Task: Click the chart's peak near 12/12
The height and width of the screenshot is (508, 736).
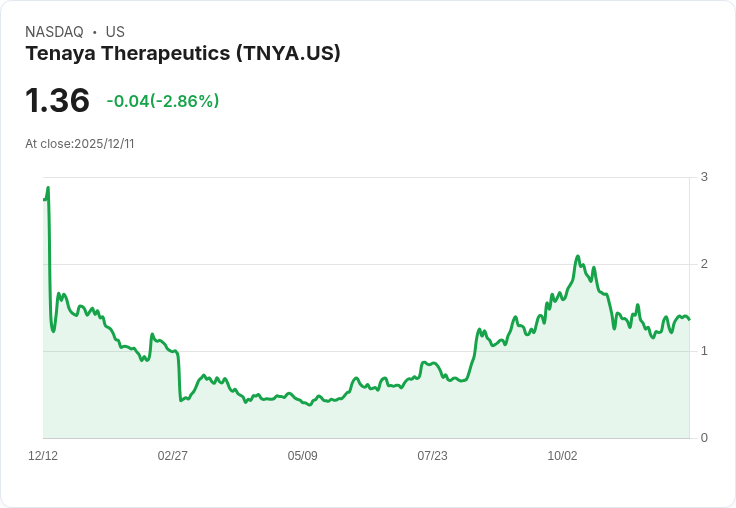Action: click(48, 188)
